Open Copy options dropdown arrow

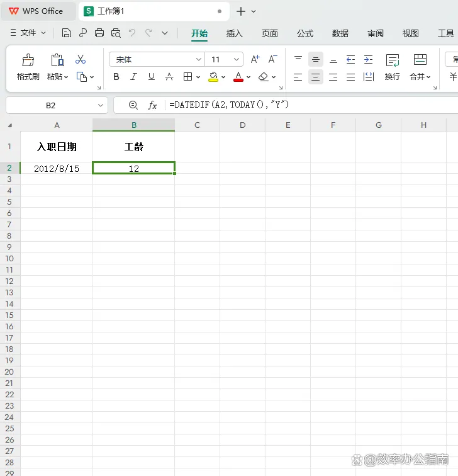(x=92, y=77)
